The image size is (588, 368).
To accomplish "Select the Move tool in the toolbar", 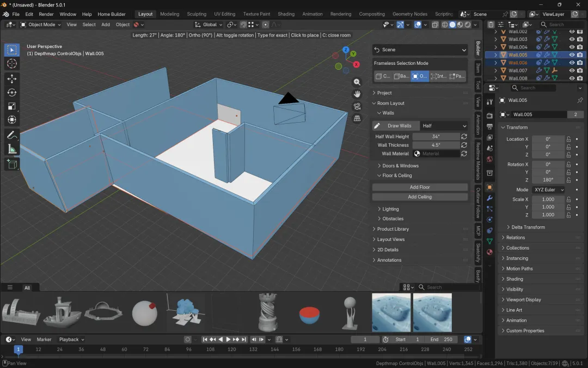I will 12,79.
